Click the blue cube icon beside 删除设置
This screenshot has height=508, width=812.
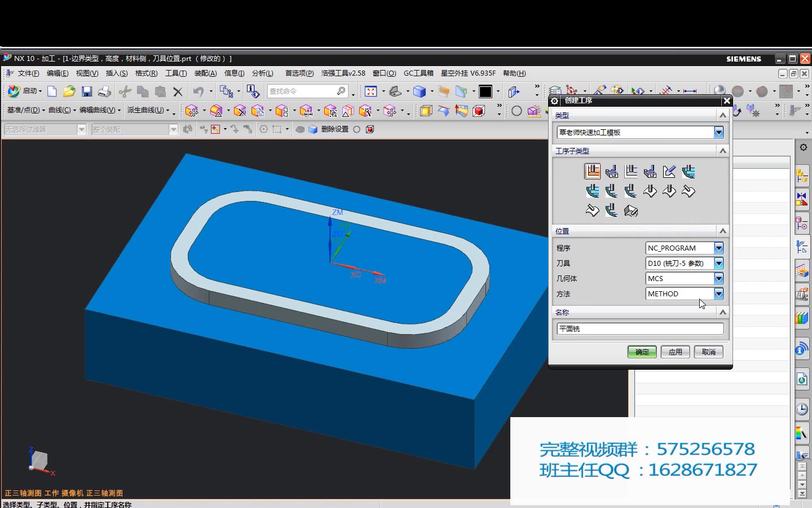[x=313, y=129]
